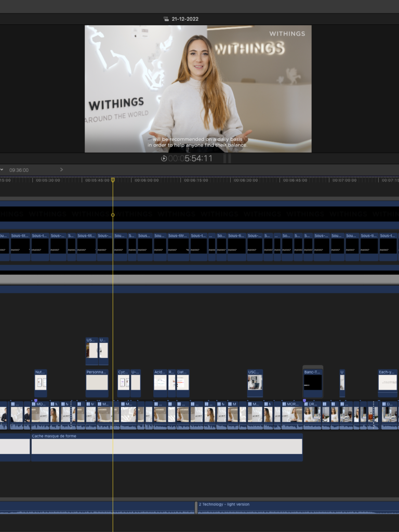Click the viewer image of the Withings presenter
The image size is (399, 532).
198,89
